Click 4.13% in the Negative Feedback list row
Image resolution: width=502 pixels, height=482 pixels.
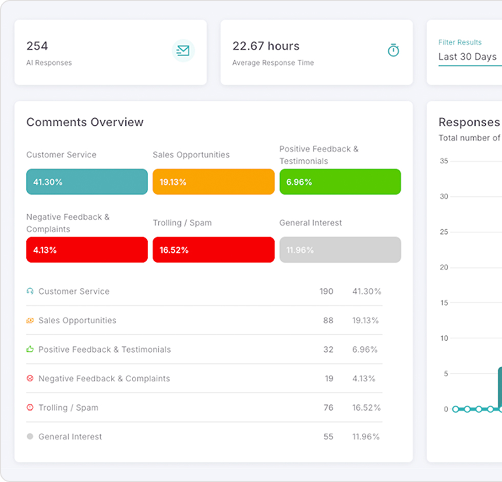click(364, 378)
